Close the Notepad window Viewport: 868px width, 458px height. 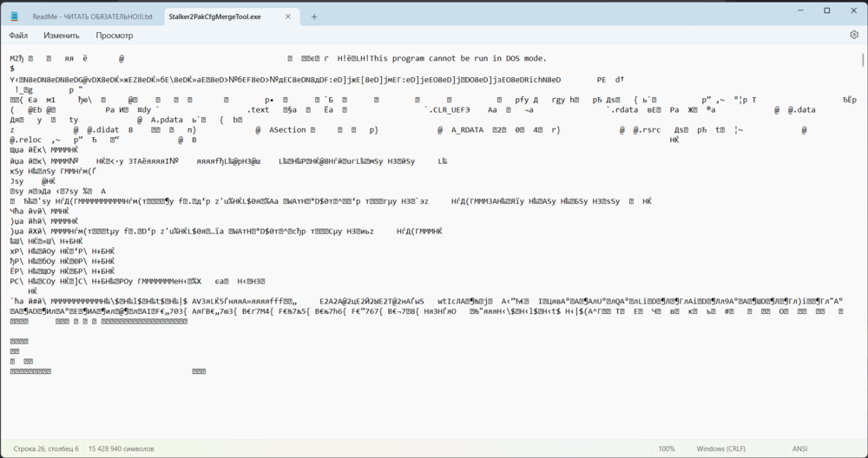853,10
